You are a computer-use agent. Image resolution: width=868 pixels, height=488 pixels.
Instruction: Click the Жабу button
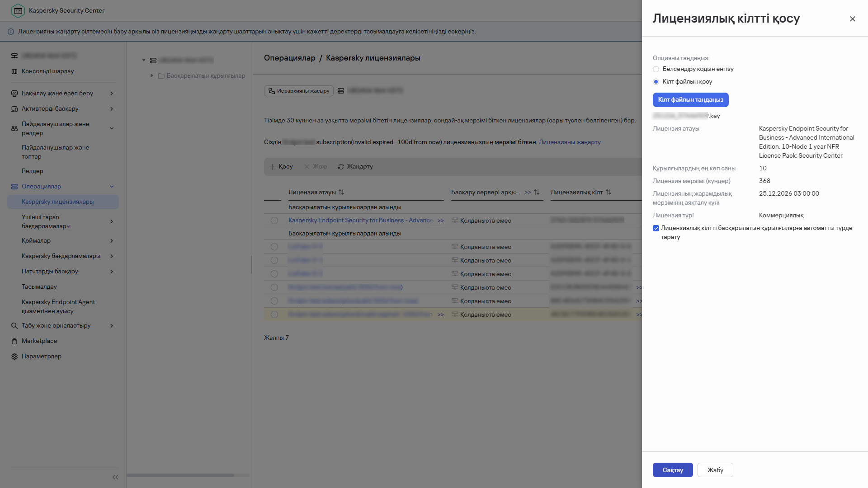coord(715,470)
